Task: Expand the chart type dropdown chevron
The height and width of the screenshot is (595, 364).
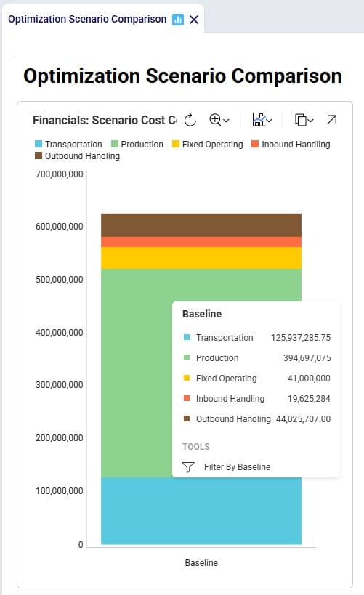Action: coord(270,121)
